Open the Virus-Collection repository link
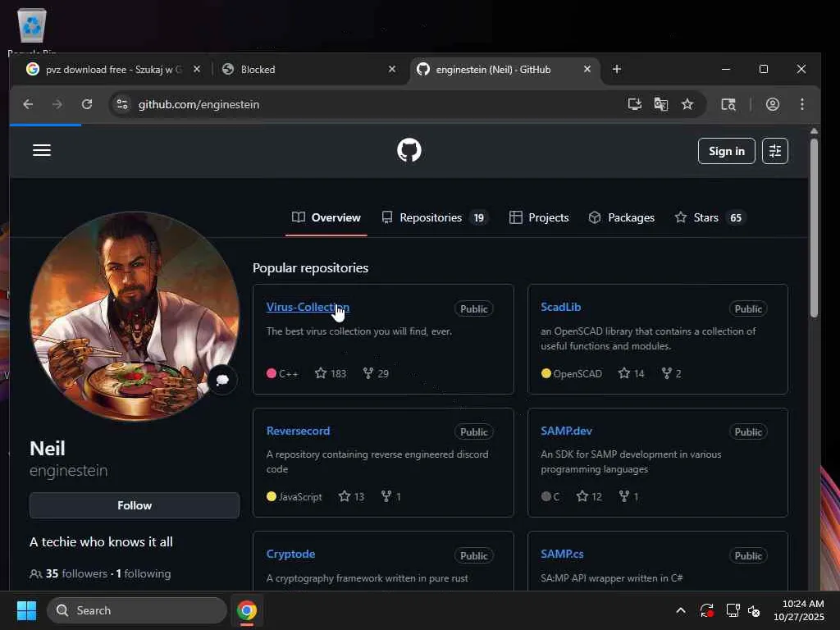The image size is (840, 630). point(308,307)
